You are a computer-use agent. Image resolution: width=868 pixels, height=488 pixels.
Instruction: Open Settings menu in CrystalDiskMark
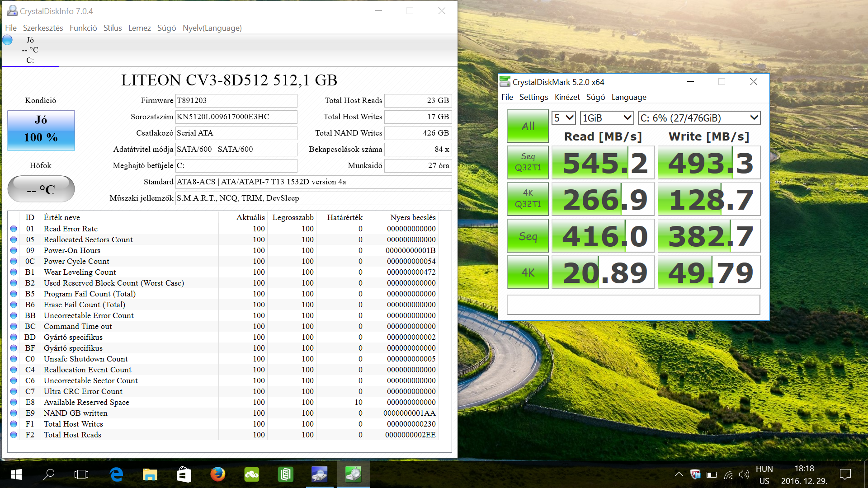(x=533, y=97)
